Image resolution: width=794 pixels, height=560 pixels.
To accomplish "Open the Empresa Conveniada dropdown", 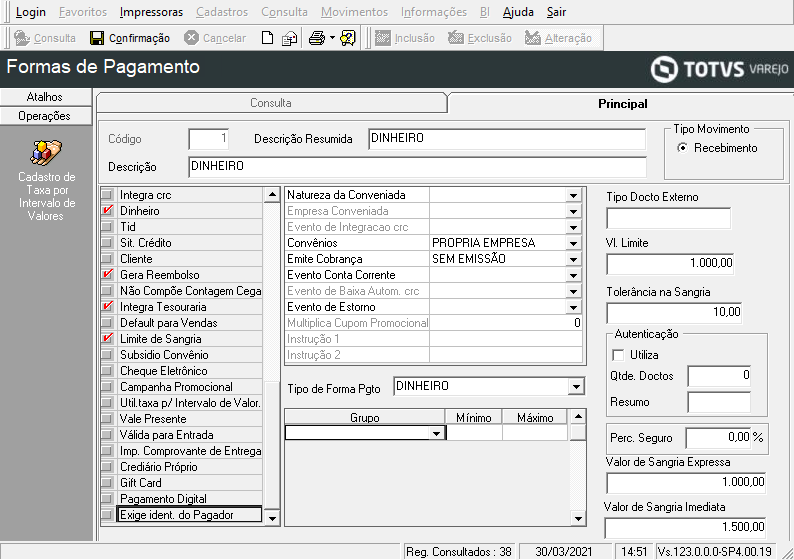I will tap(573, 212).
